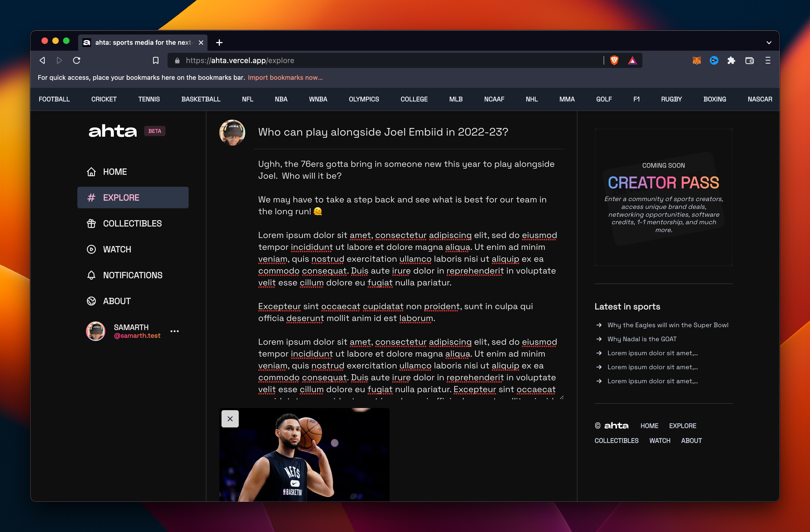The width and height of the screenshot is (810, 532).
Task: Switch to the NBA category tab
Action: click(x=281, y=99)
